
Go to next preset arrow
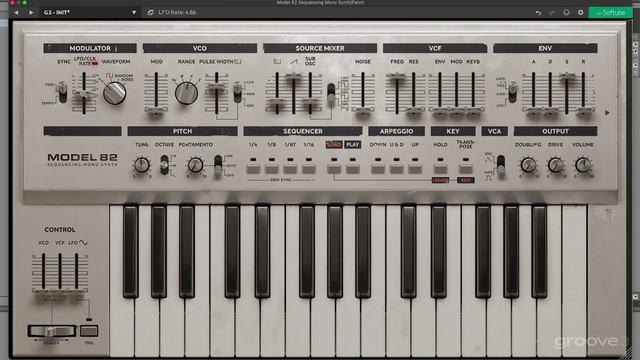click(31, 13)
